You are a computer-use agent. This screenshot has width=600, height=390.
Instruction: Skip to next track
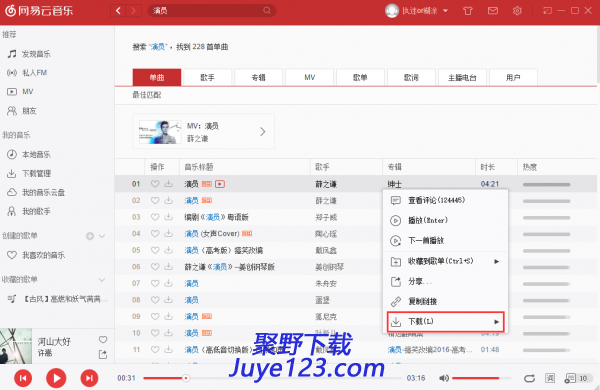90,378
